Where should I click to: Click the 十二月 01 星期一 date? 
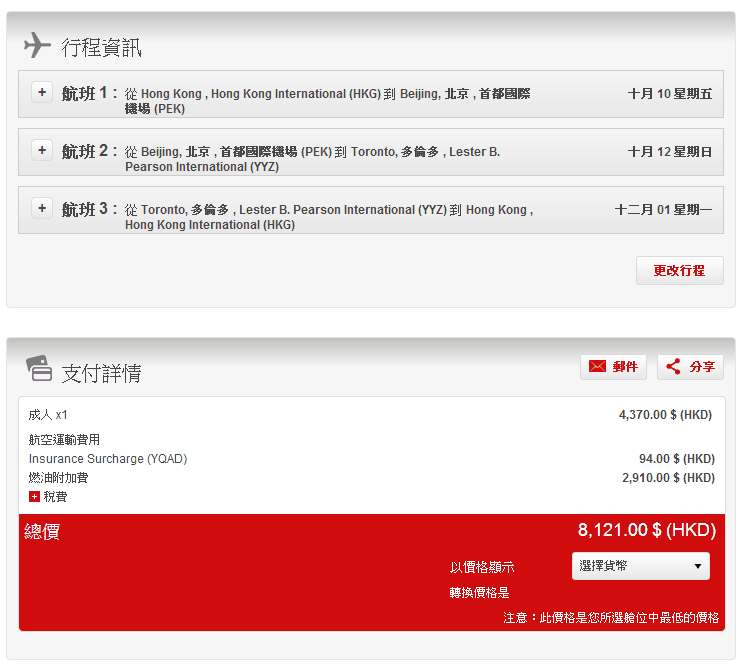[x=663, y=210]
